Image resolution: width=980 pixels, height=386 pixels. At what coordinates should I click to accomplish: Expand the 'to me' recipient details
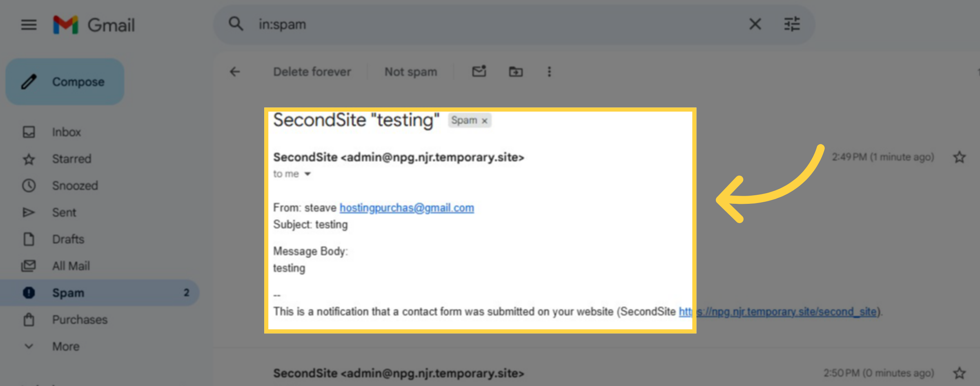308,174
